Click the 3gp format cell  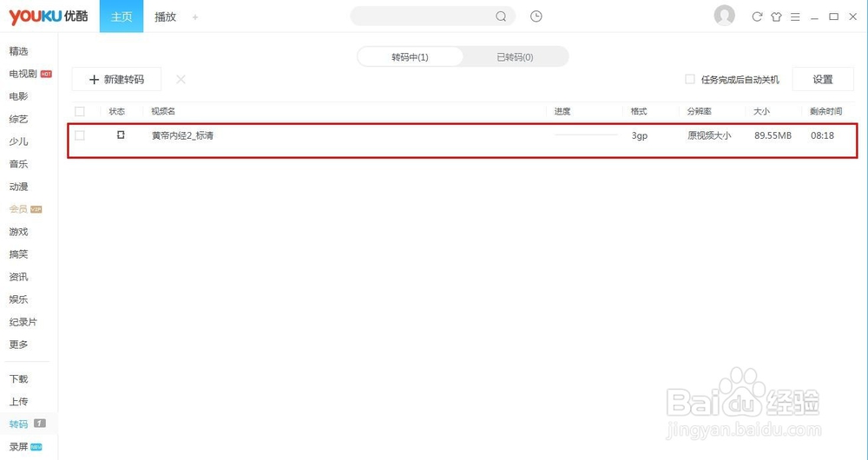[x=640, y=135]
